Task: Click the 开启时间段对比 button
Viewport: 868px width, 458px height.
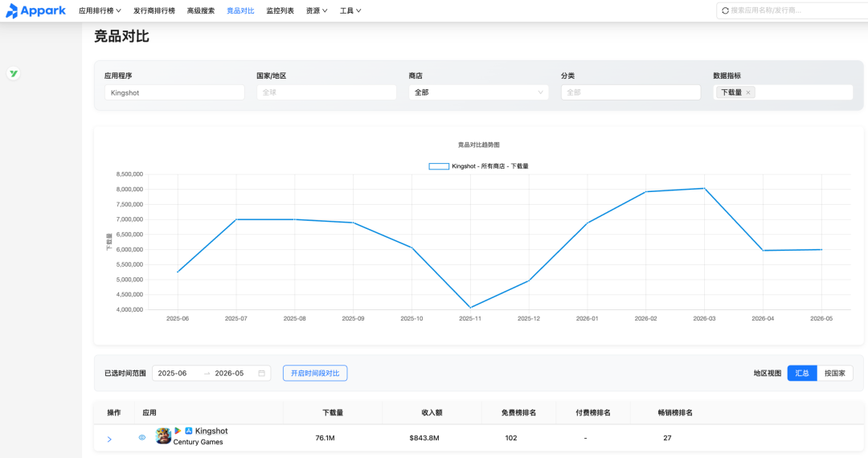Action: tap(315, 374)
